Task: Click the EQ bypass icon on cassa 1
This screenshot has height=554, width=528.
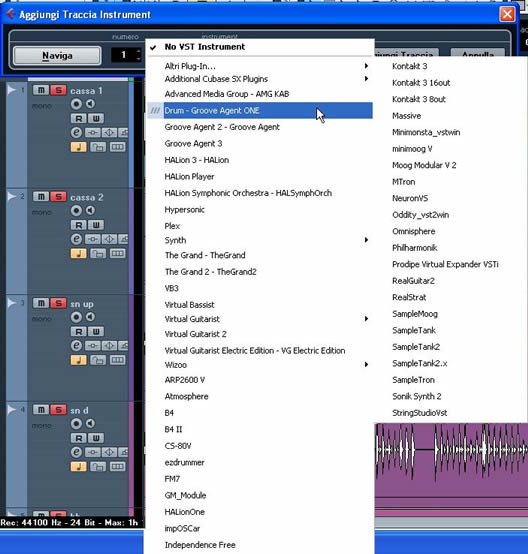Action: (109, 133)
